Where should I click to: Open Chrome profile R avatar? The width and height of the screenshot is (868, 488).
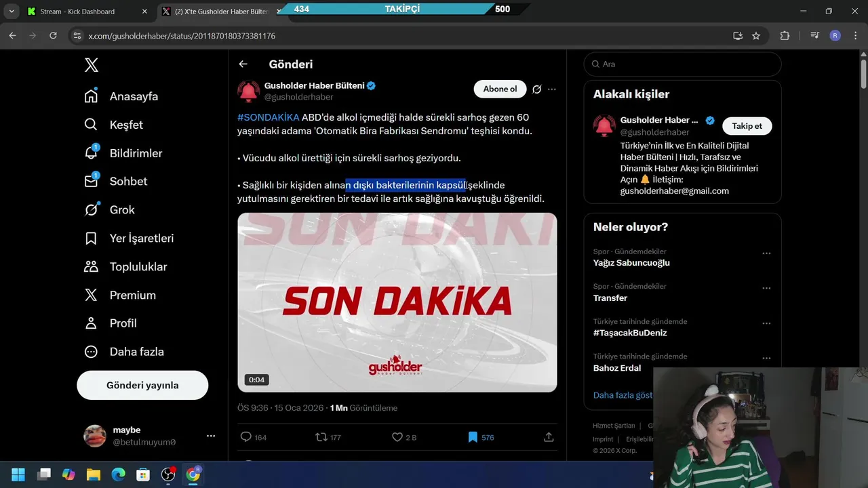click(835, 36)
